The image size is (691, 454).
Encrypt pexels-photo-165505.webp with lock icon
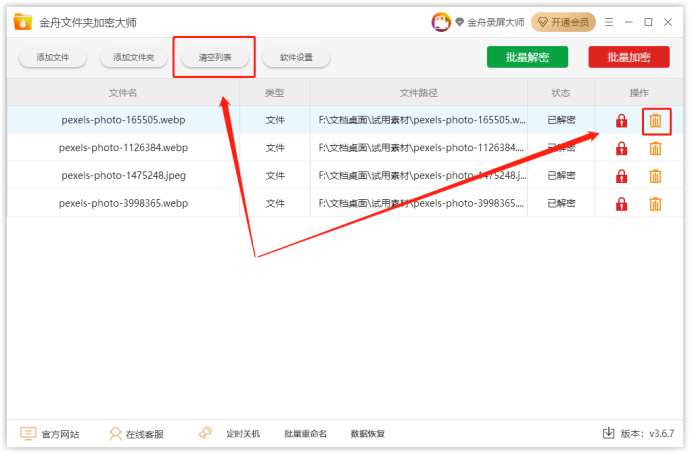coord(621,120)
